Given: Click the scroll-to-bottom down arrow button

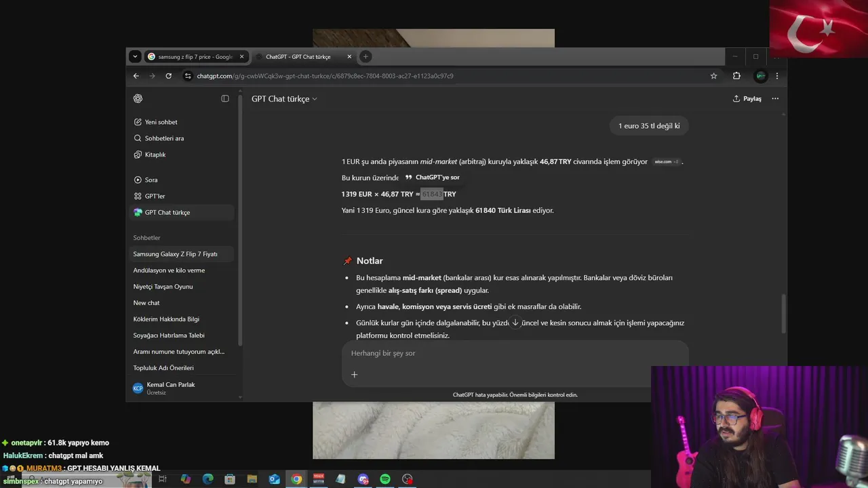Looking at the screenshot, I should [515, 323].
